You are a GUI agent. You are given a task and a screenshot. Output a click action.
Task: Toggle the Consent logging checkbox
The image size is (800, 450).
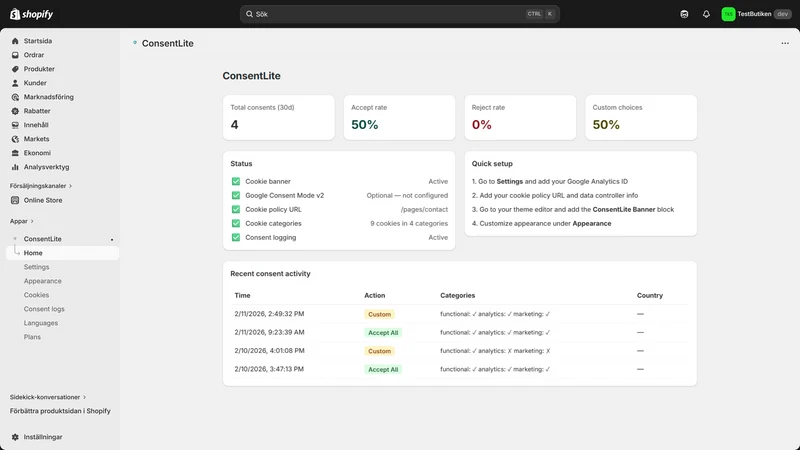click(x=236, y=237)
